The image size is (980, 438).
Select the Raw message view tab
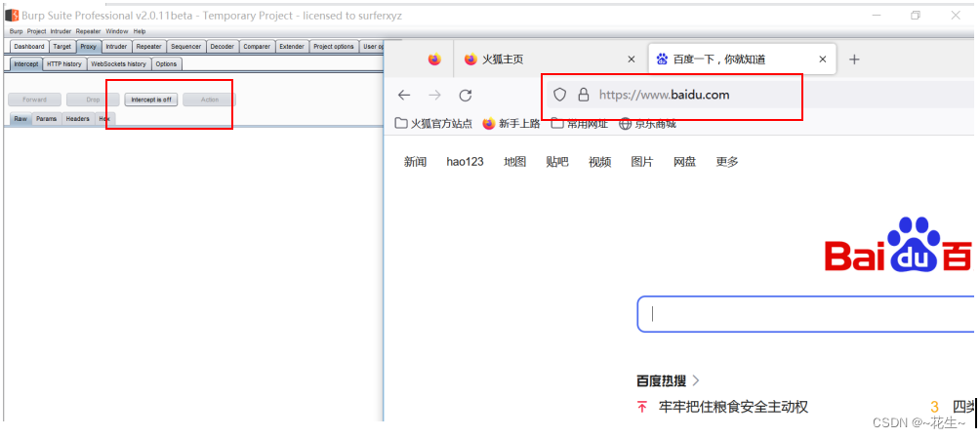point(20,119)
